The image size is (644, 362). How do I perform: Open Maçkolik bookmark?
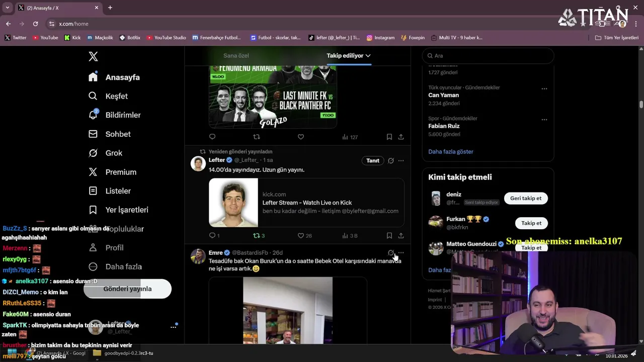point(100,38)
